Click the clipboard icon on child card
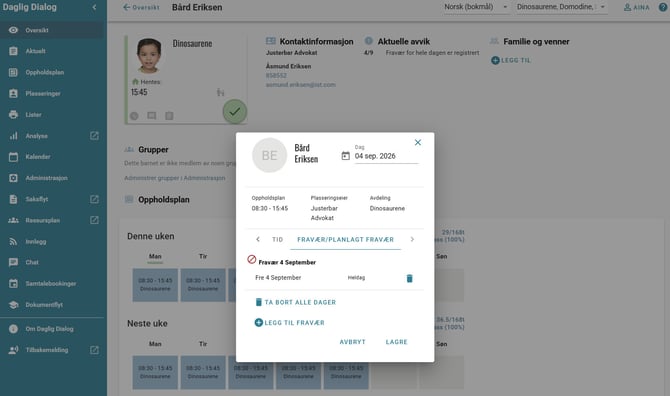The height and width of the screenshot is (396, 670). tap(169, 116)
